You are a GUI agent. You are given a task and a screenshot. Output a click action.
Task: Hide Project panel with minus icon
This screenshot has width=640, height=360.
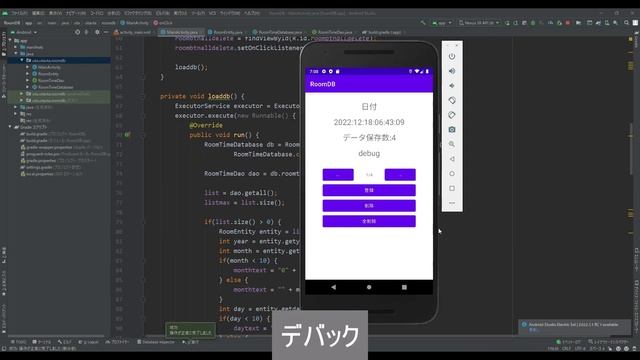point(106,32)
